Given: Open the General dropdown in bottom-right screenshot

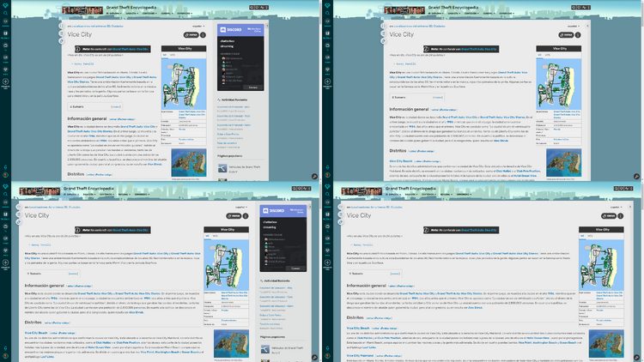Looking at the screenshot, I should pyautogui.click(x=446, y=194).
